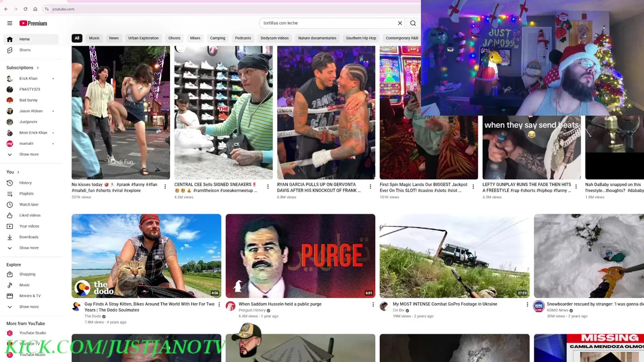Open options for Combat GoPro video
Image resolution: width=644 pixels, height=362 pixels.
coord(527,305)
